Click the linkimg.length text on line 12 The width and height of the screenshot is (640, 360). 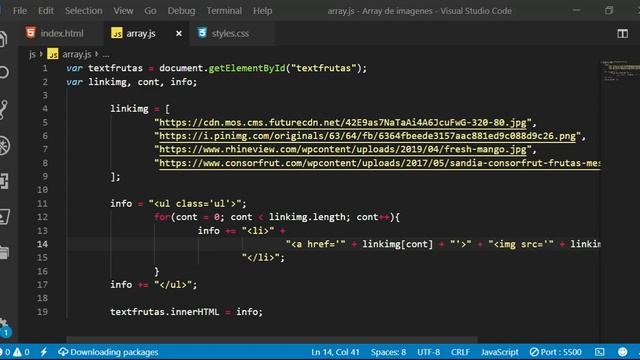307,217
